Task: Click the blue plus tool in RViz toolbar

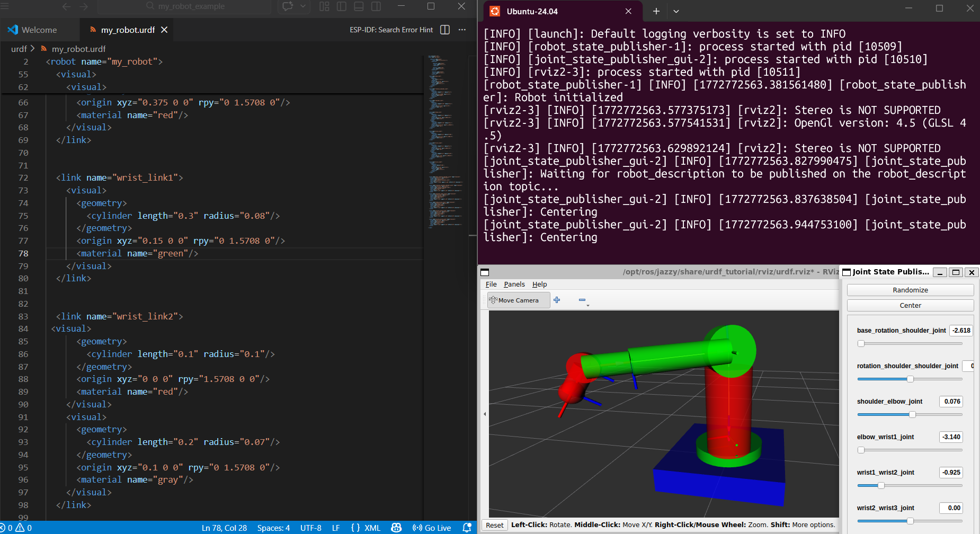Action: coord(557,300)
